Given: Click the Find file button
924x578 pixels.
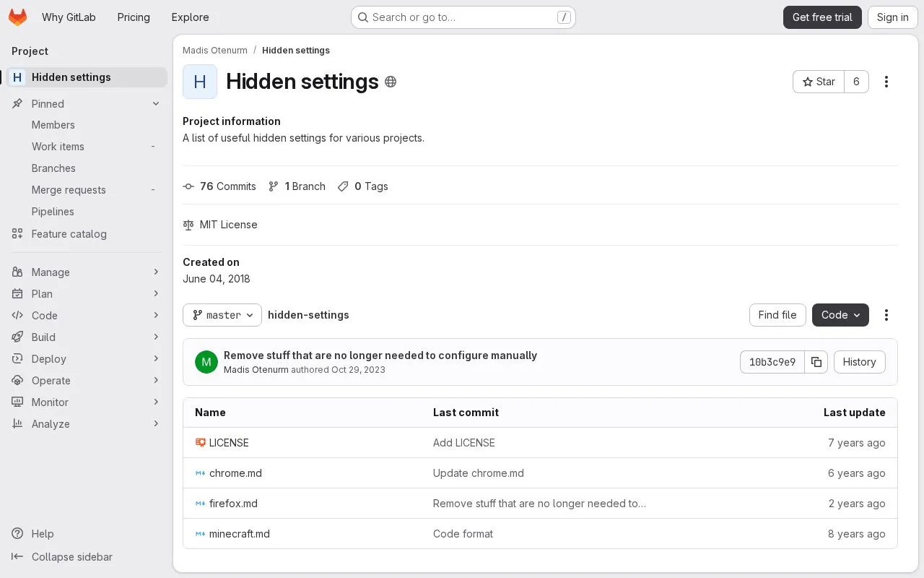Looking at the screenshot, I should coord(777,315).
